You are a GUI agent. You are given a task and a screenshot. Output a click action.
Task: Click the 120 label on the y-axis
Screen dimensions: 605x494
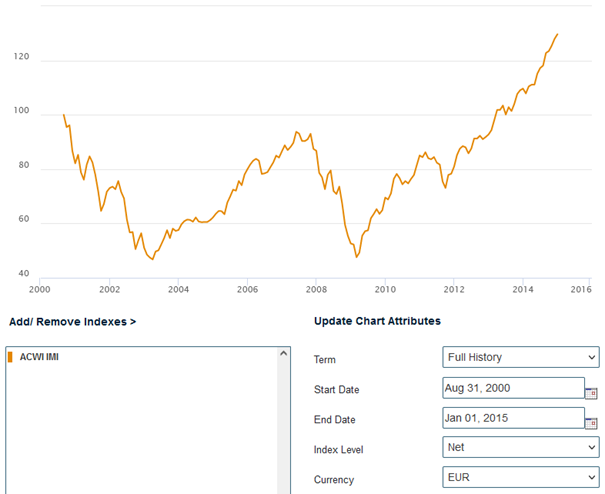click(x=22, y=56)
